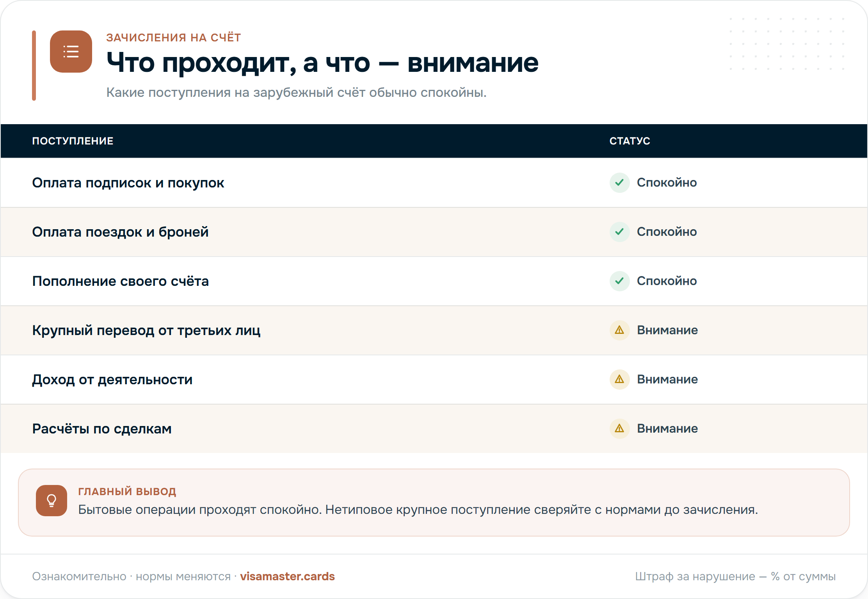
Task: Click the ПОСТУПЛЕНИЕ column header
Action: (x=73, y=141)
